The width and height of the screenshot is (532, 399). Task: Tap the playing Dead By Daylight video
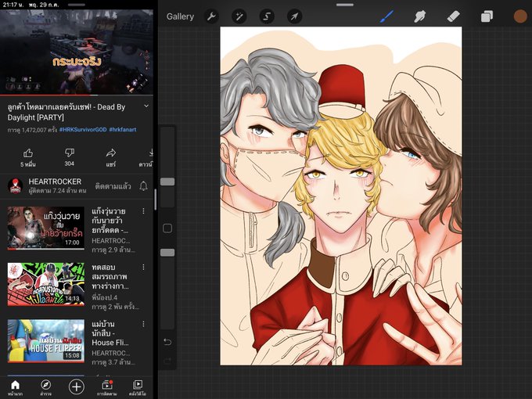pos(77,52)
